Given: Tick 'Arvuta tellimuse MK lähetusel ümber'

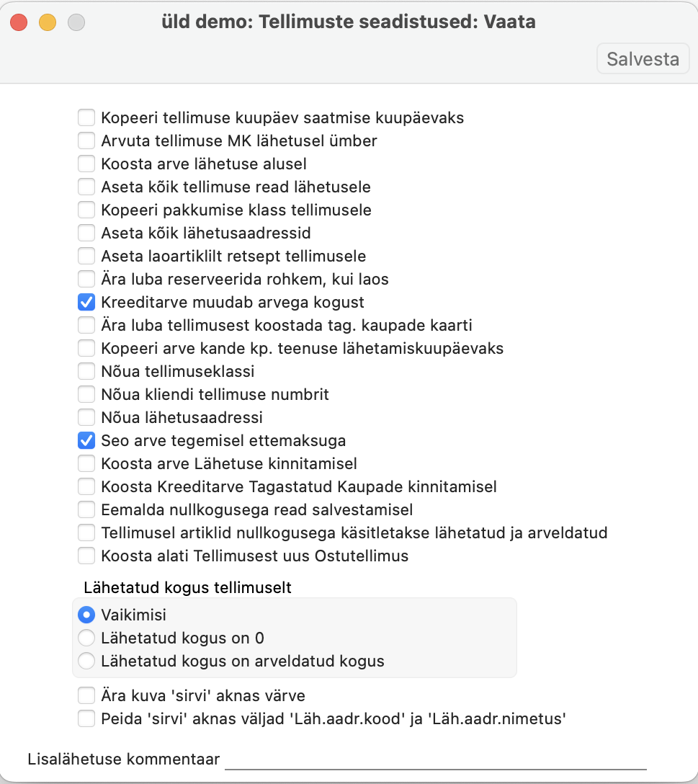Looking at the screenshot, I should click(x=86, y=141).
